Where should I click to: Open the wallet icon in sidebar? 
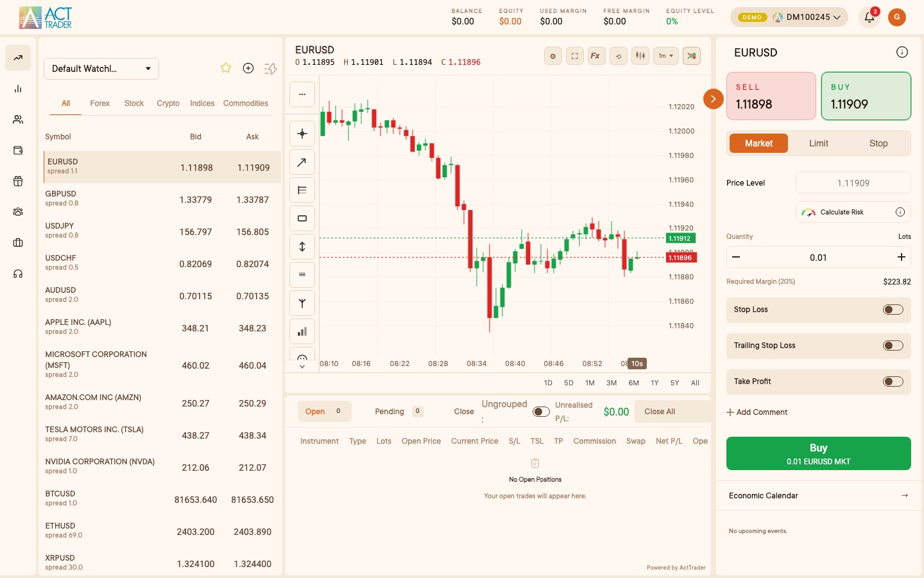18,150
